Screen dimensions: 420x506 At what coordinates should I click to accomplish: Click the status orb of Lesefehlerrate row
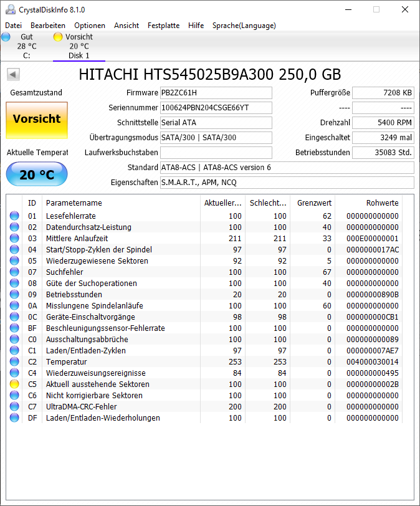(x=14, y=216)
